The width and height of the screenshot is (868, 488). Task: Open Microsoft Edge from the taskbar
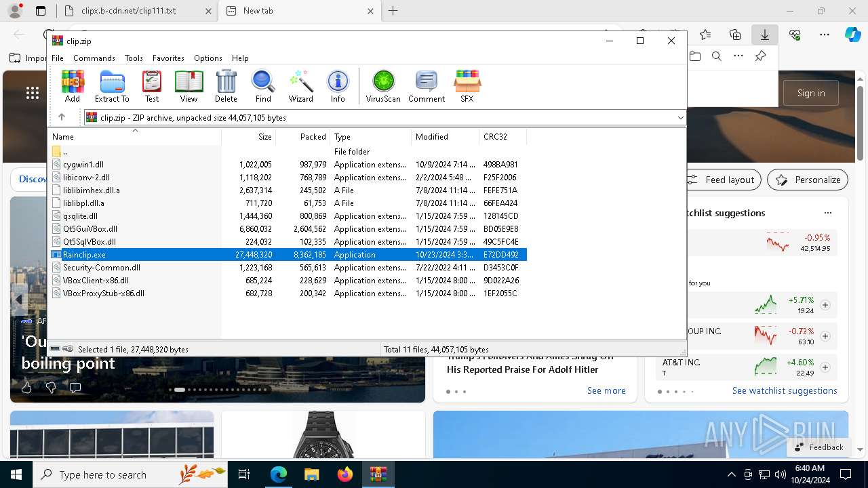click(279, 474)
